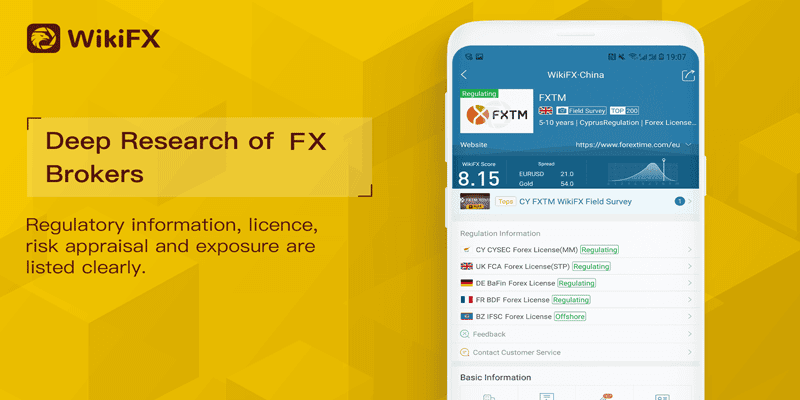
Task: Tap the blue notification count badge
Action: coord(679,202)
